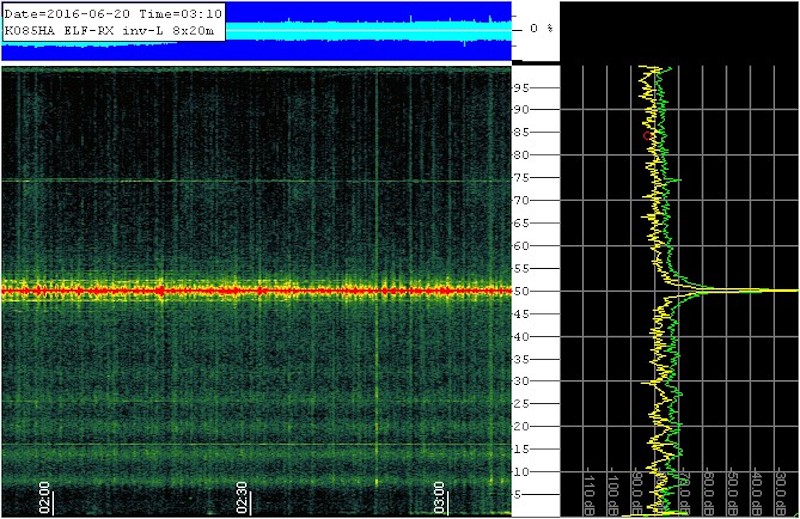The width and height of the screenshot is (800, 519).
Task: Click the 03:00 time marker
Action: [440, 495]
